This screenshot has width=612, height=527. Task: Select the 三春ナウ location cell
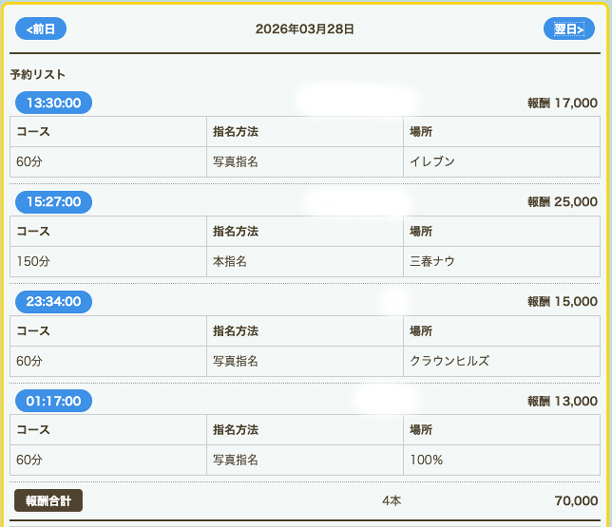pos(432,261)
